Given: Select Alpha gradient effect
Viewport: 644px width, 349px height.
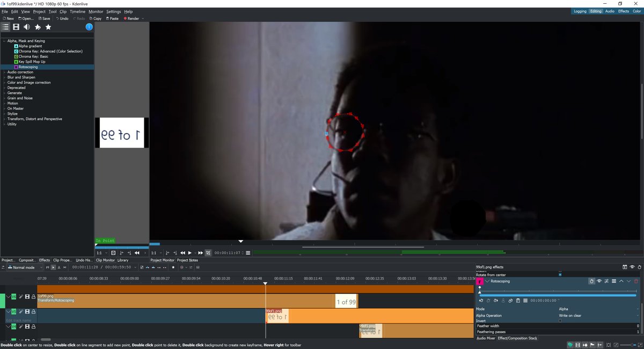Looking at the screenshot, I should (x=30, y=46).
